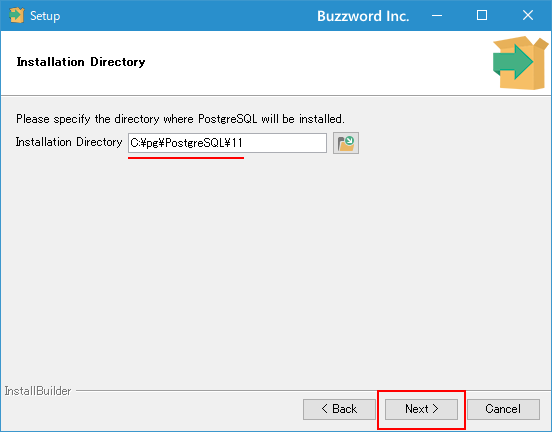This screenshot has height=432, width=552.
Task: Click on the C:¥pg¥PostgreSQL¥11 path text
Action: pos(186,143)
